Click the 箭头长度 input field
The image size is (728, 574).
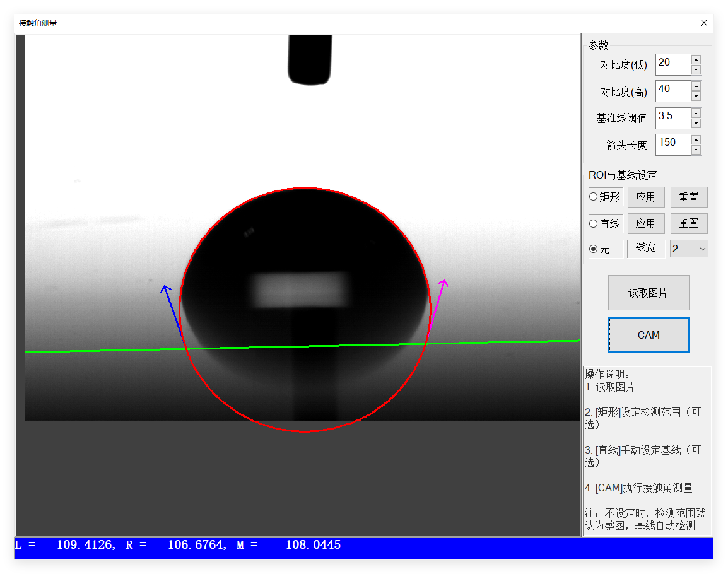(x=672, y=144)
